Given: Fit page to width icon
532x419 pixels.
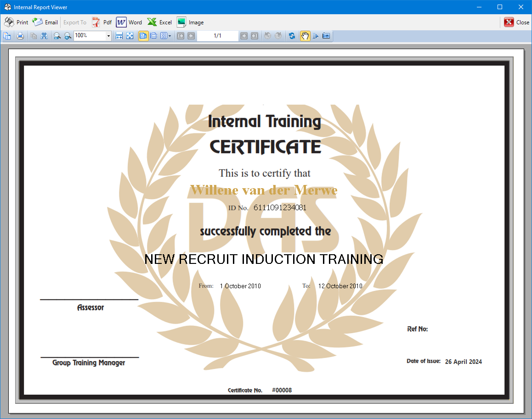Looking at the screenshot, I should (x=119, y=36).
